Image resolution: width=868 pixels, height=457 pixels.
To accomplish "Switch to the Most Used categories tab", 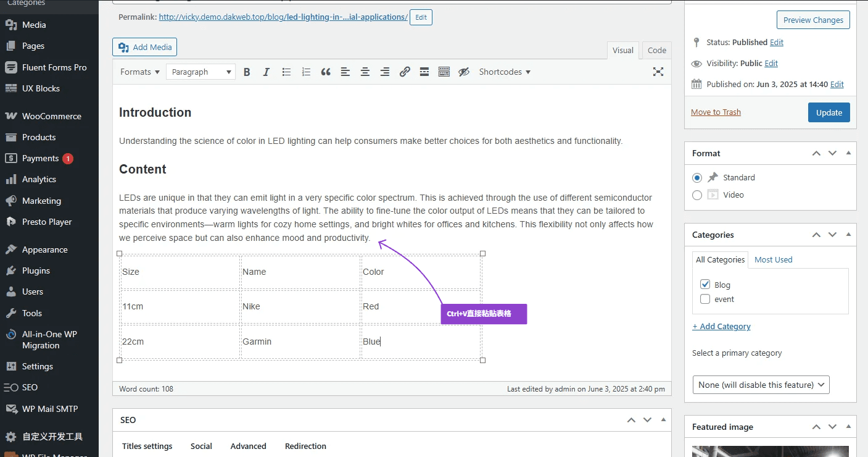I will (x=773, y=260).
